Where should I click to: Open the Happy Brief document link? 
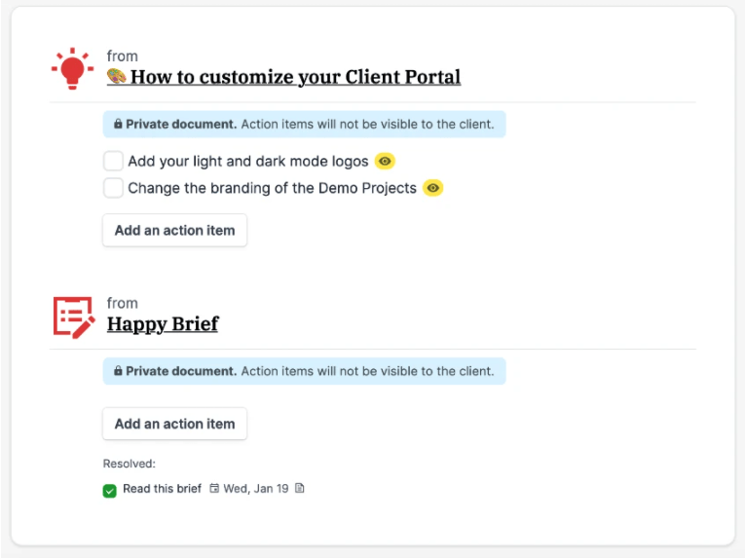tap(163, 324)
